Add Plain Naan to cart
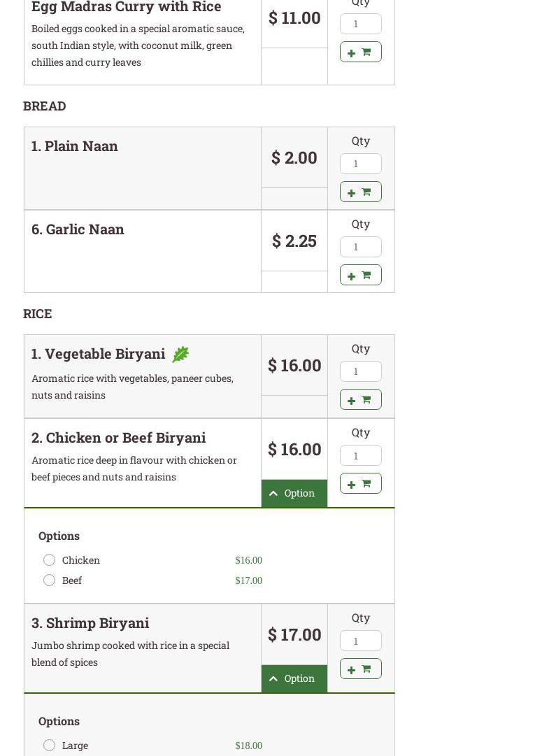 coord(360,192)
